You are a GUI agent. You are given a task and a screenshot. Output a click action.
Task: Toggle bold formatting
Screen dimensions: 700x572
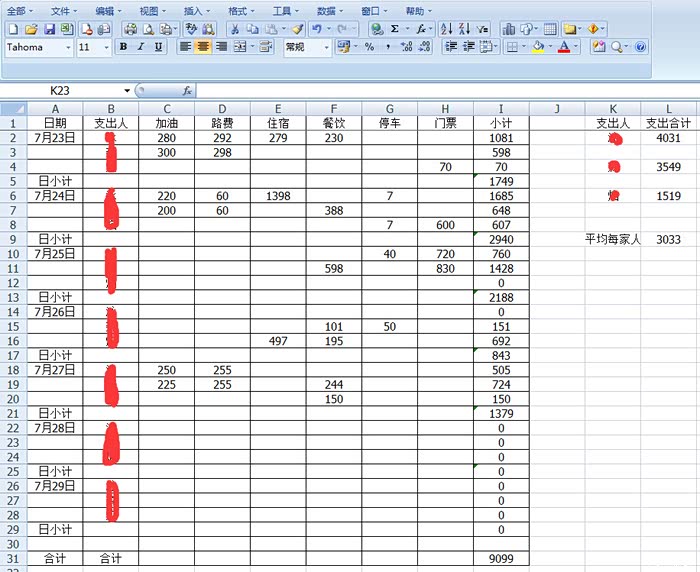tap(124, 47)
